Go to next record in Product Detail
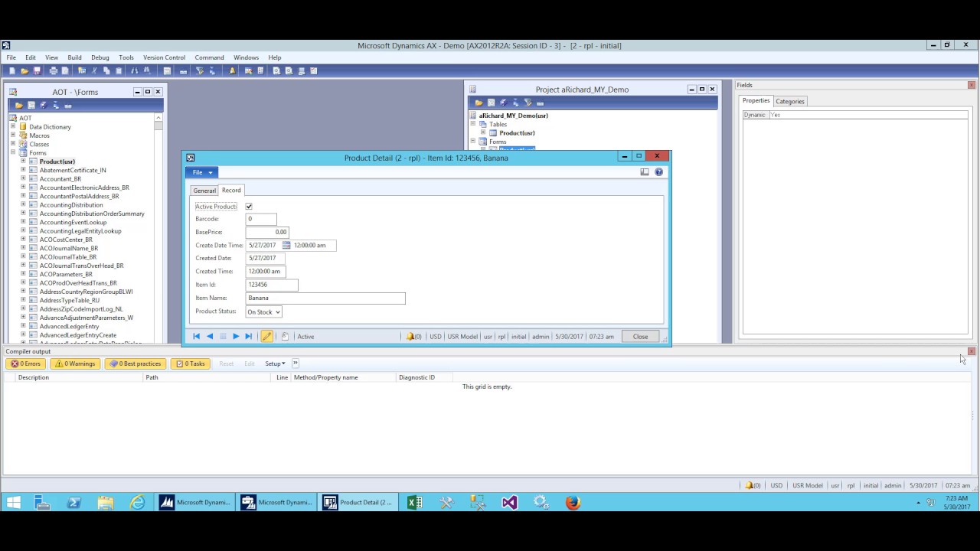 pos(236,336)
